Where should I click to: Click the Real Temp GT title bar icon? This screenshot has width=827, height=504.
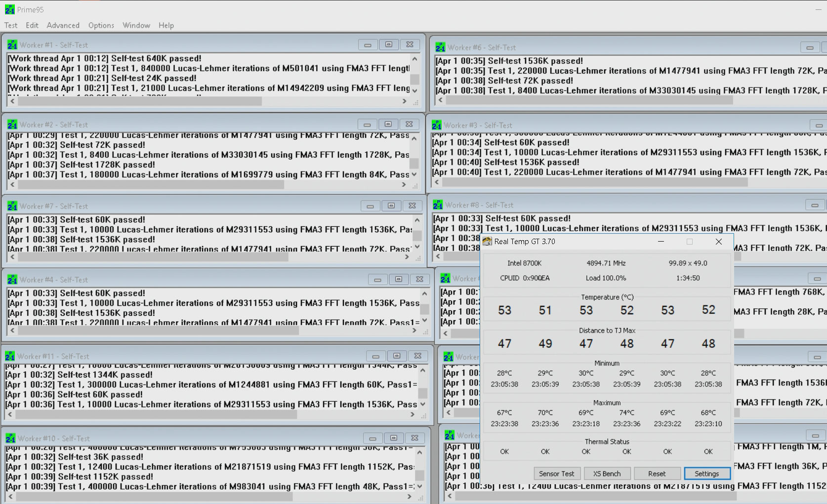pyautogui.click(x=487, y=242)
